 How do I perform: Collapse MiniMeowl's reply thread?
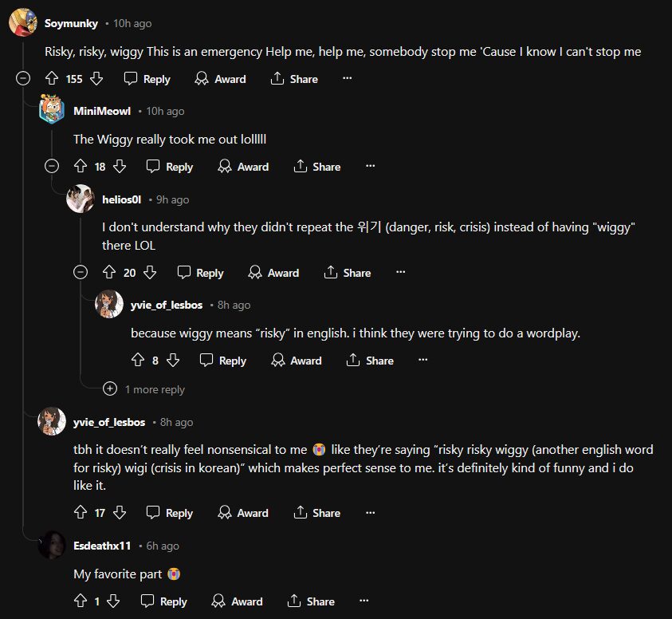pyautogui.click(x=52, y=167)
